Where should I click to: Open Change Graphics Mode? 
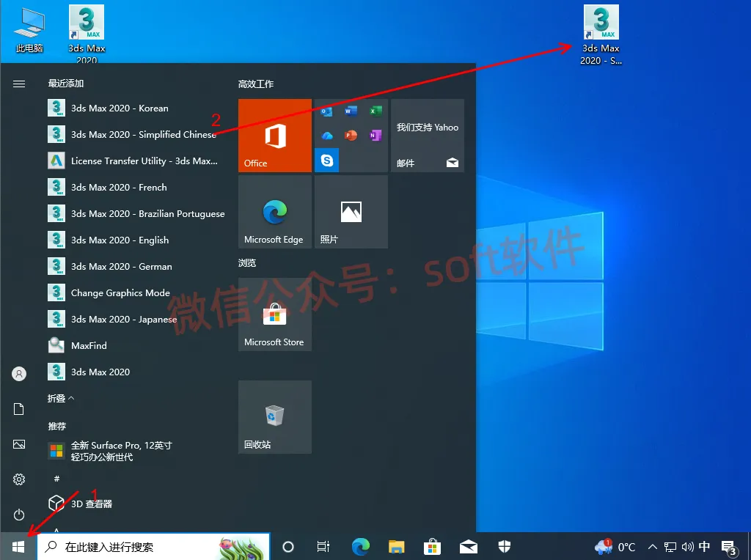point(136,292)
